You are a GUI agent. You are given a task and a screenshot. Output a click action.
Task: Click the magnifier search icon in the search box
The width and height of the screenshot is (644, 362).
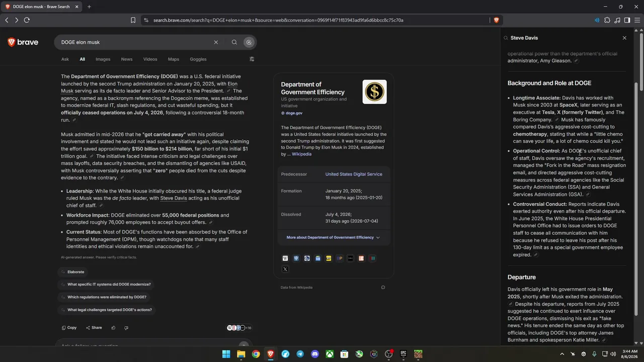(234, 42)
